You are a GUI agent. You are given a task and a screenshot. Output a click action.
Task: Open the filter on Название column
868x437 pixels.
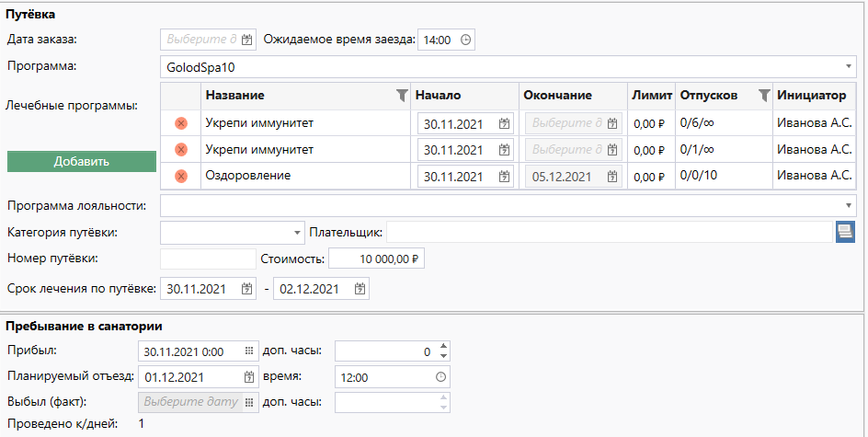point(401,96)
